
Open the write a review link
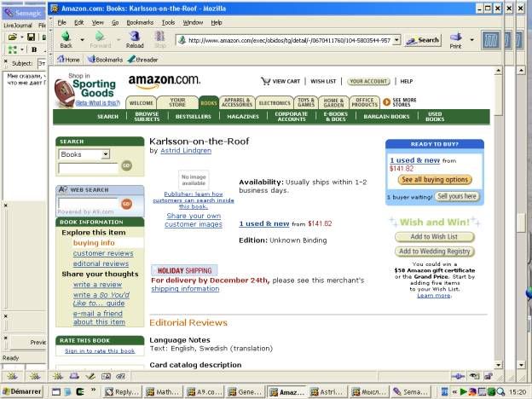click(x=97, y=285)
